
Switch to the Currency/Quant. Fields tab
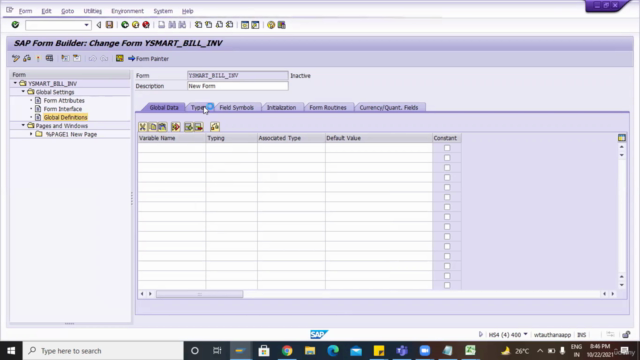pyautogui.click(x=389, y=107)
